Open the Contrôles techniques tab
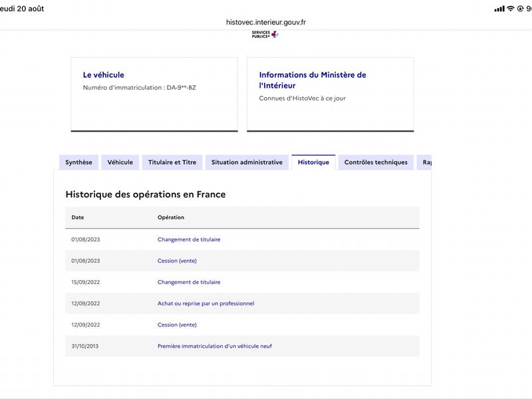This screenshot has height=399, width=532. point(376,162)
